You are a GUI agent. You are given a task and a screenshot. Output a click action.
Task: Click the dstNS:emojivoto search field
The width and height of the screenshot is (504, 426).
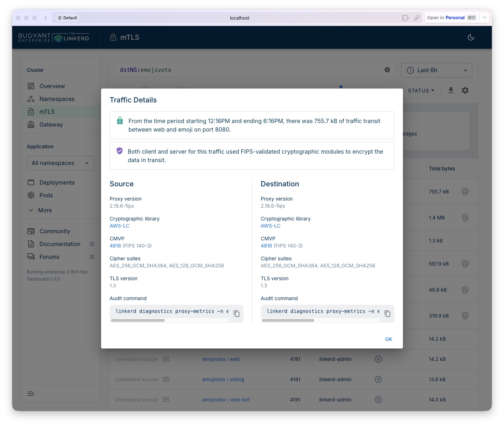point(249,70)
